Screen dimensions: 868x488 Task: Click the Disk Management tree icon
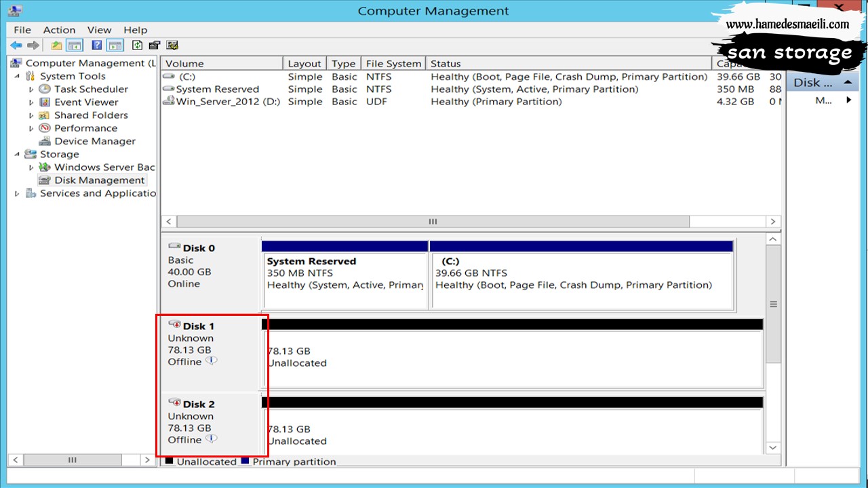pyautogui.click(x=45, y=180)
